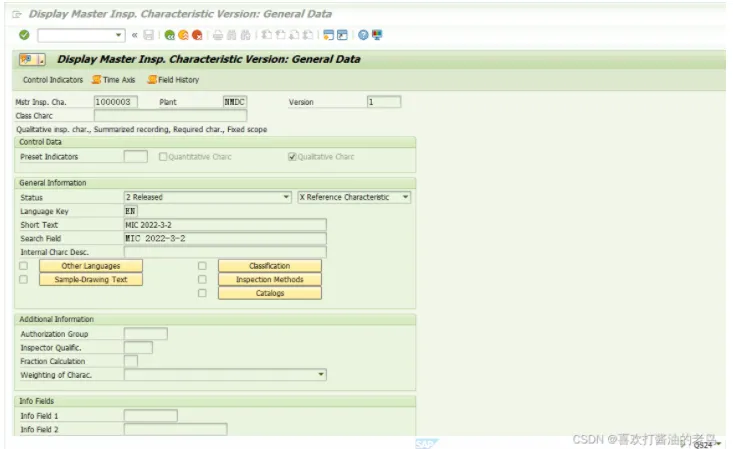Open the Help question mark icon
Screen dimensions: 733x449
pos(363,35)
